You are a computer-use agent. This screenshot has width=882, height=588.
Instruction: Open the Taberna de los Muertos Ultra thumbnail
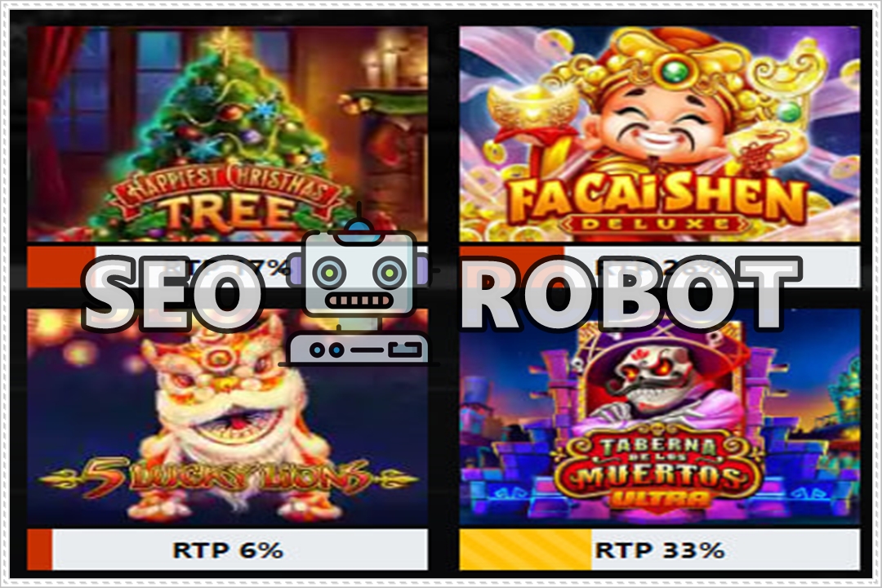pos(660,417)
